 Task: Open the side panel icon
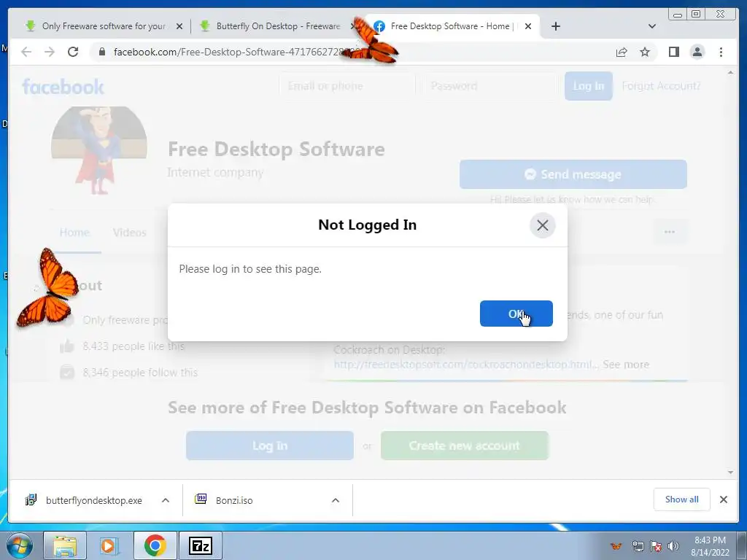click(x=673, y=52)
